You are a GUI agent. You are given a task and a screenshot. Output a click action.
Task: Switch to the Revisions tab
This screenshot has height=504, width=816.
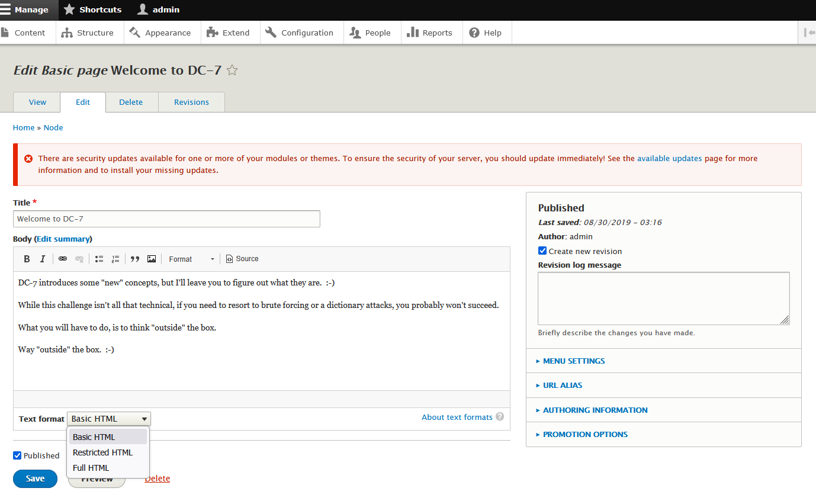191,102
